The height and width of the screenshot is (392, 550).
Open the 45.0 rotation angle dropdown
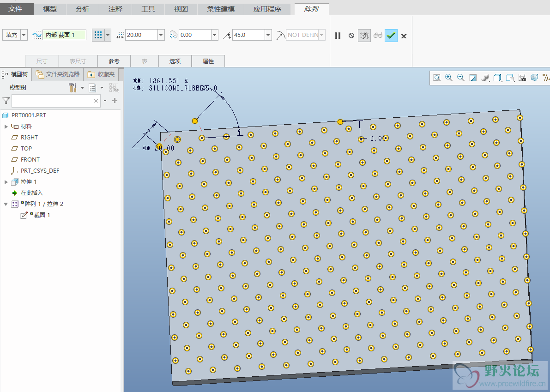click(268, 35)
